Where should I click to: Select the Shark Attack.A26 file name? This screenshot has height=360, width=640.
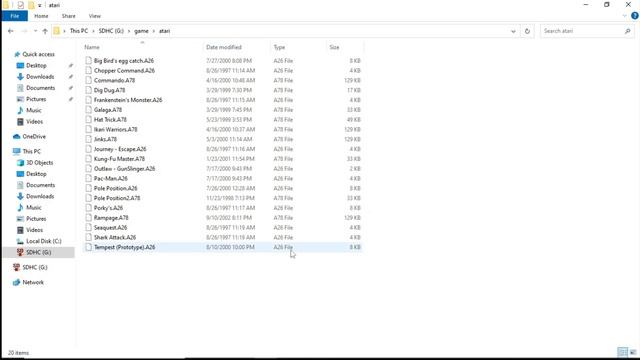[x=115, y=237]
